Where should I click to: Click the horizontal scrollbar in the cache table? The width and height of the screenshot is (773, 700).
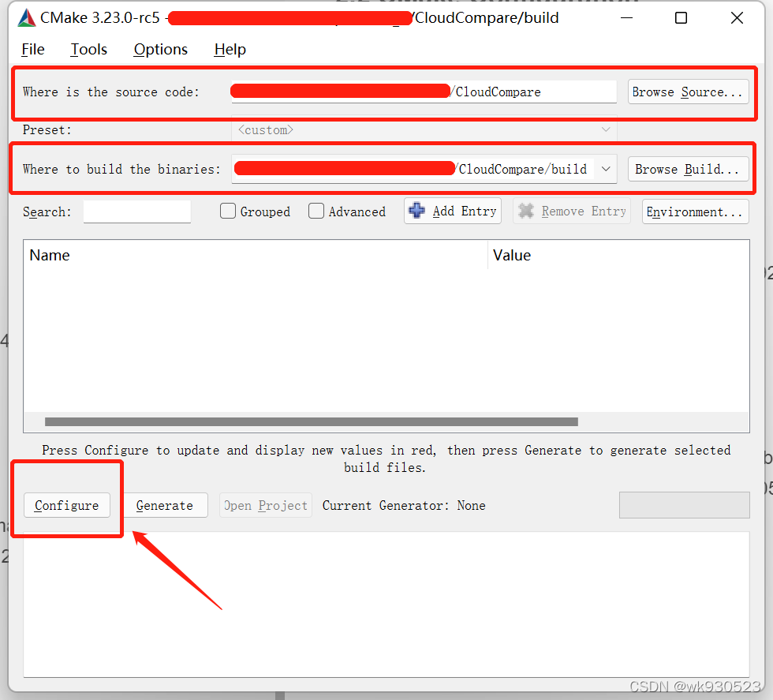311,421
